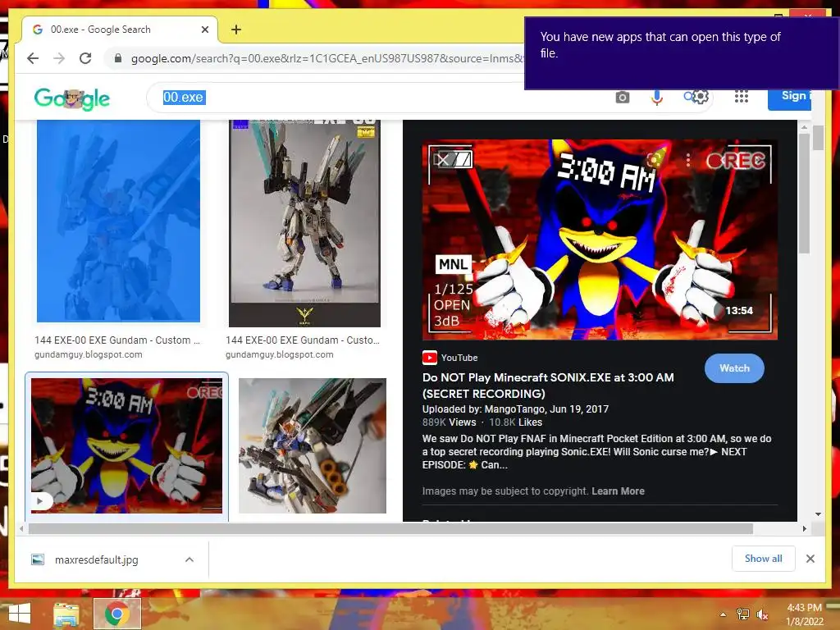This screenshot has width=840, height=630.
Task: Open the second Gundam model thumbnail
Action: click(304, 223)
